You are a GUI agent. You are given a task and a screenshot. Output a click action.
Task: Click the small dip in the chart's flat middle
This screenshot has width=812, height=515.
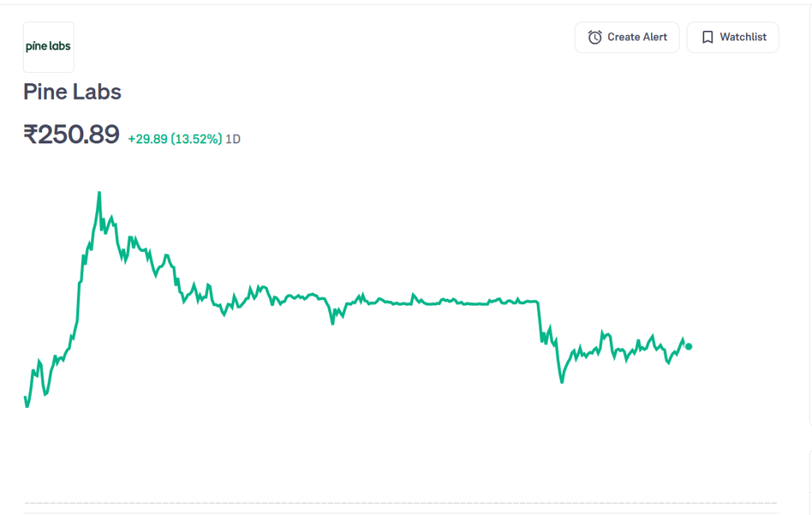(332, 322)
